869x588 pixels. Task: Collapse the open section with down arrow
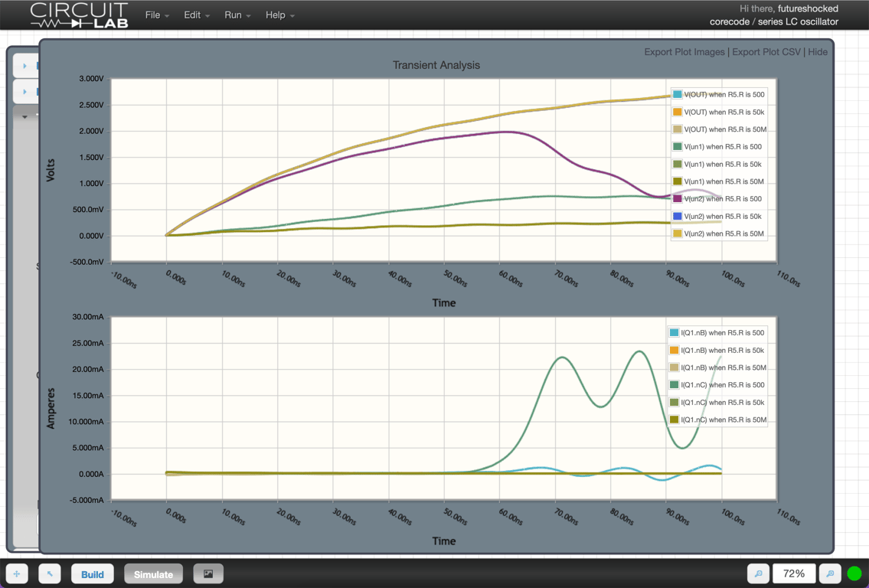pos(25,117)
